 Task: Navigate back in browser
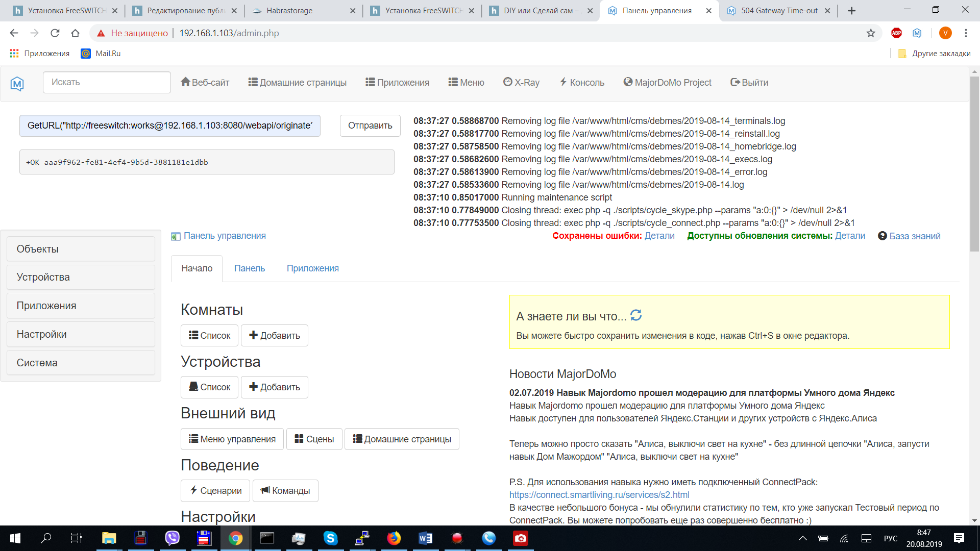[x=14, y=33]
